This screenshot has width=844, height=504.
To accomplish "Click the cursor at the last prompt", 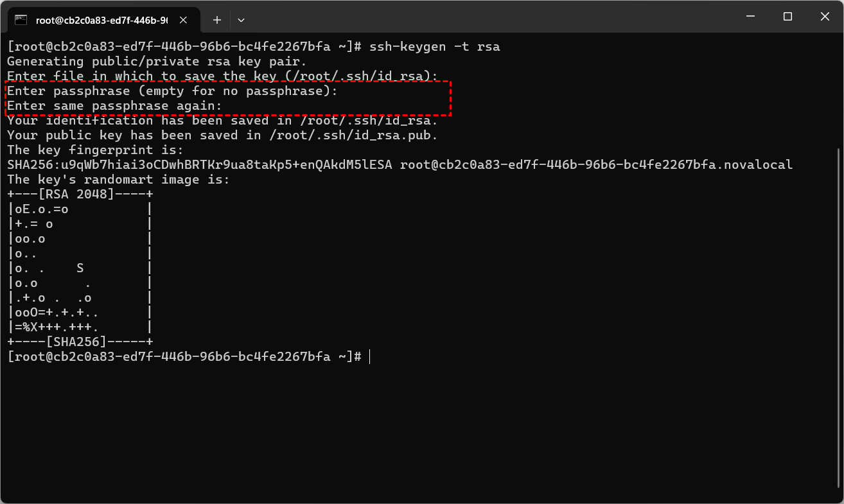I will coord(370,356).
